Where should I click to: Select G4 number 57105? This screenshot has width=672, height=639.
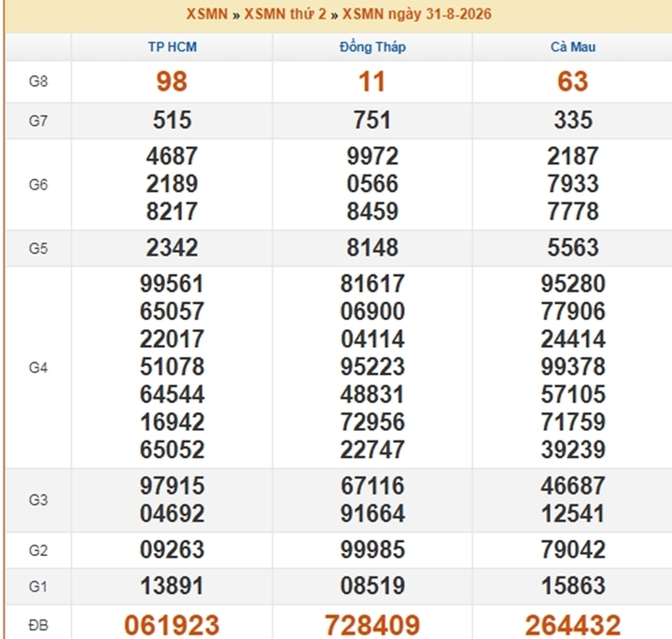coord(573,395)
